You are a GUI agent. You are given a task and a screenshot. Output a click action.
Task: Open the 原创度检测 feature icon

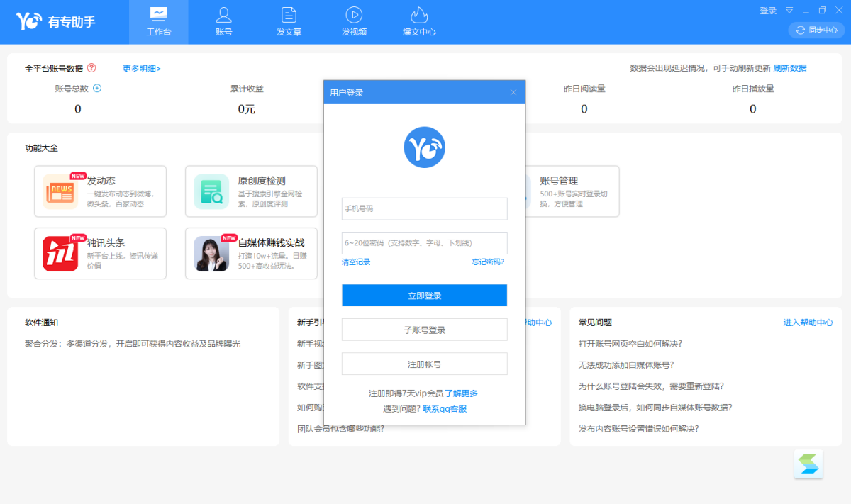tap(211, 191)
